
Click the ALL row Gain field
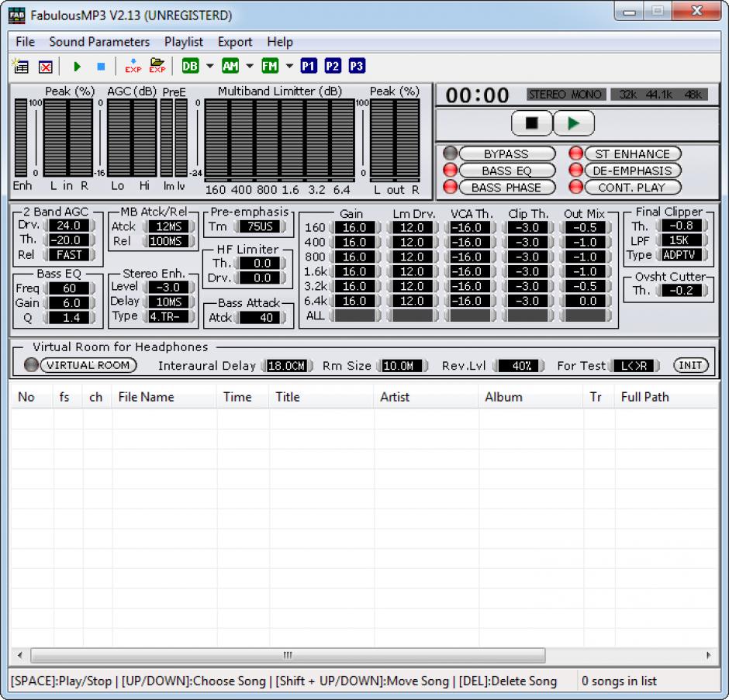click(x=354, y=316)
